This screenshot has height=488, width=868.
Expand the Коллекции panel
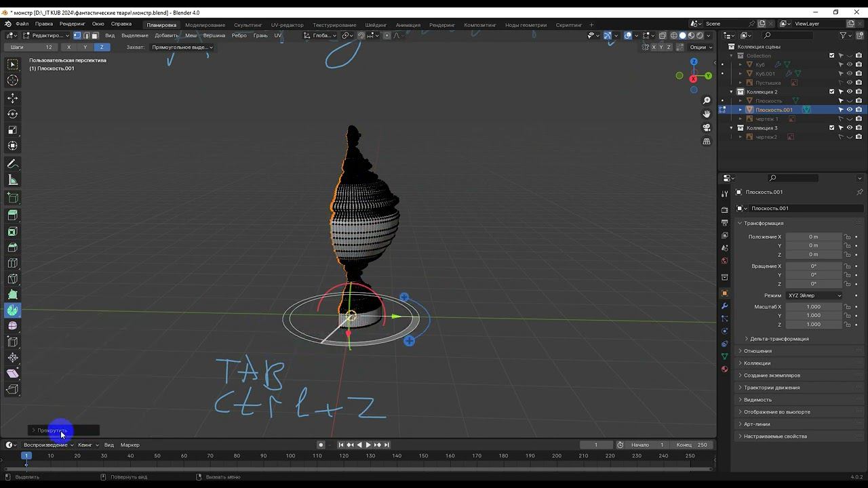pos(757,363)
